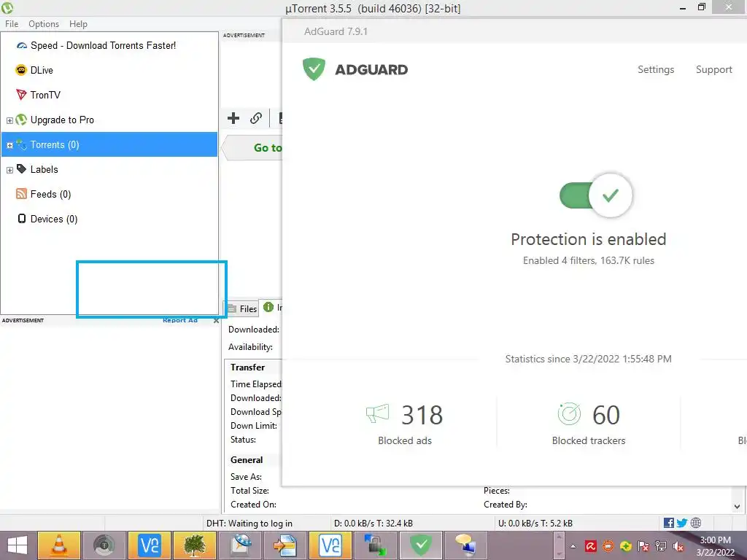Click the globe network icon in status bar
Image resolution: width=747 pixels, height=560 pixels.
695,523
